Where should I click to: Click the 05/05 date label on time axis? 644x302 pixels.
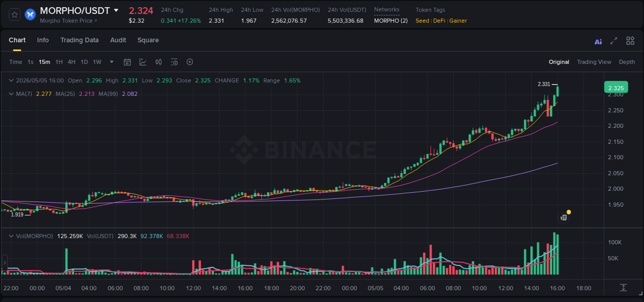pos(376,288)
